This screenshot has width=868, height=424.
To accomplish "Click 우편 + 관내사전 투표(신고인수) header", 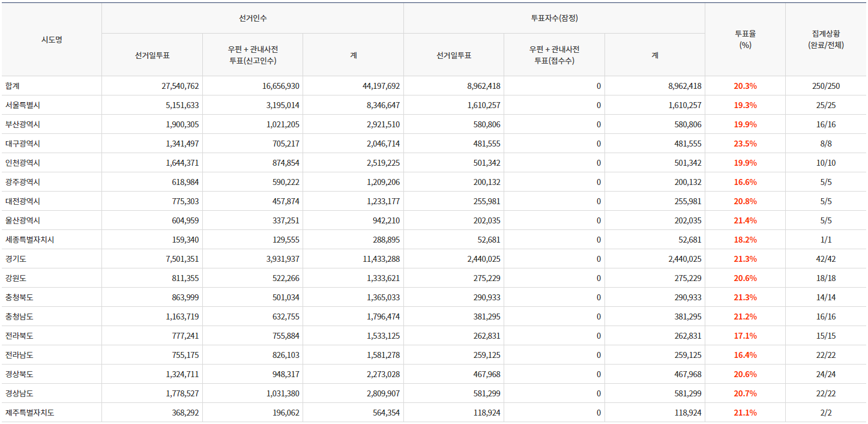I will coord(253,55).
